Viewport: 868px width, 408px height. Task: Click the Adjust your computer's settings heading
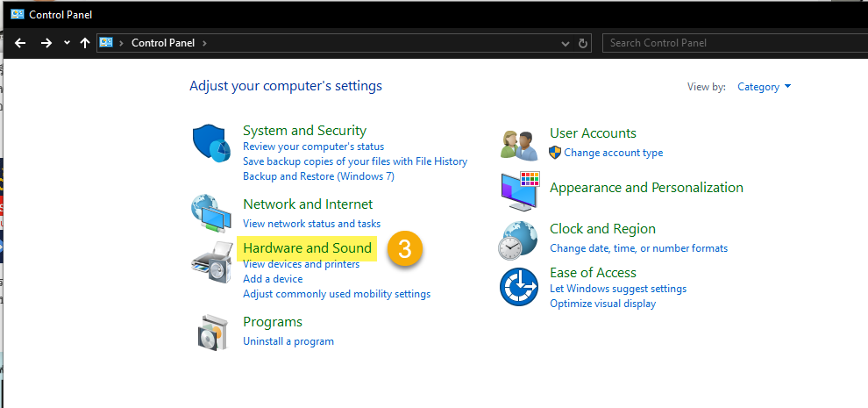pos(286,86)
